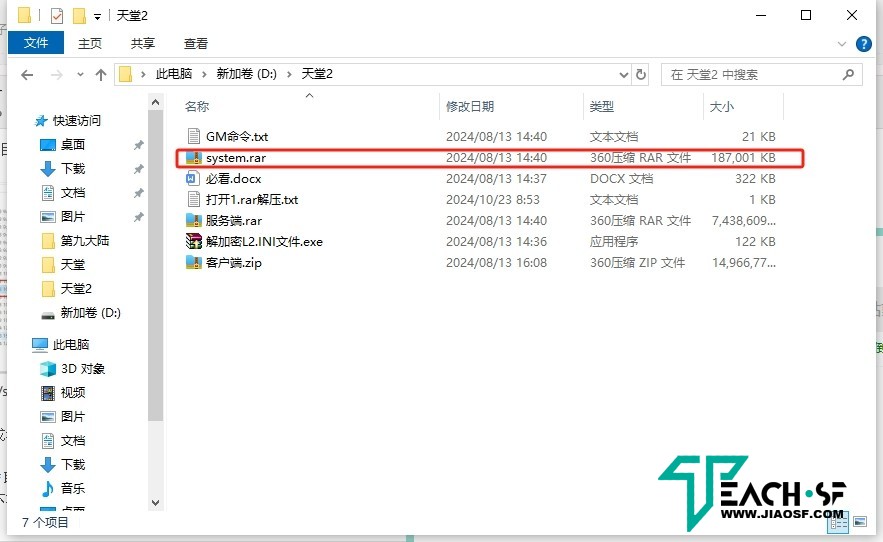Switch to the 查看 ribbon tab
883x542 pixels.
(195, 43)
